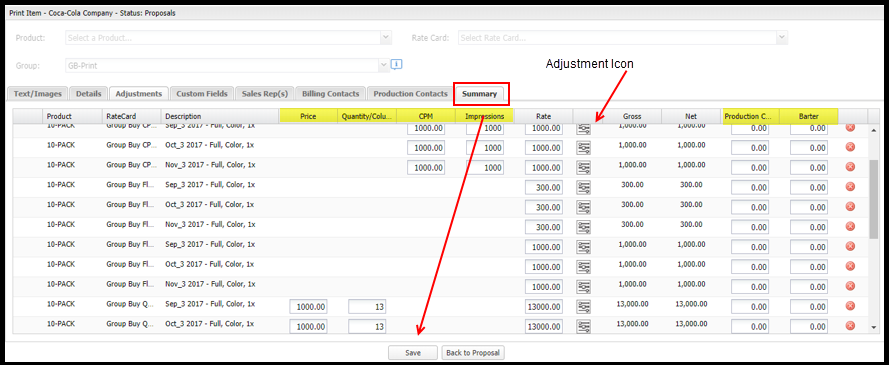Viewport: 889px width, 365px height.
Task: Open the Custom Fields tab
Action: click(202, 94)
